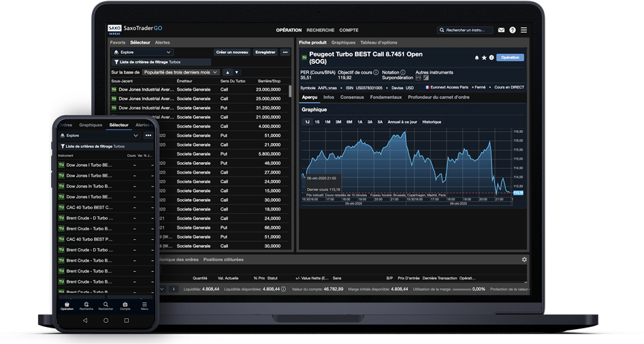
Task: Open the account dropdown chevron in bottom bar
Action: click(x=162, y=289)
